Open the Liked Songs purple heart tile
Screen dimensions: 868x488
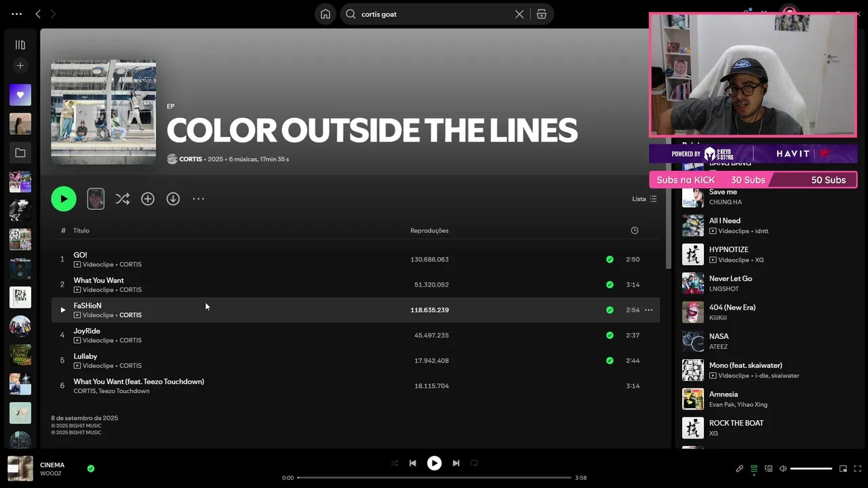point(20,95)
